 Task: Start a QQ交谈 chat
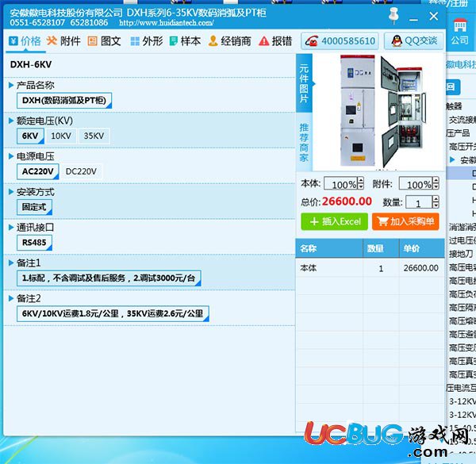[414, 41]
